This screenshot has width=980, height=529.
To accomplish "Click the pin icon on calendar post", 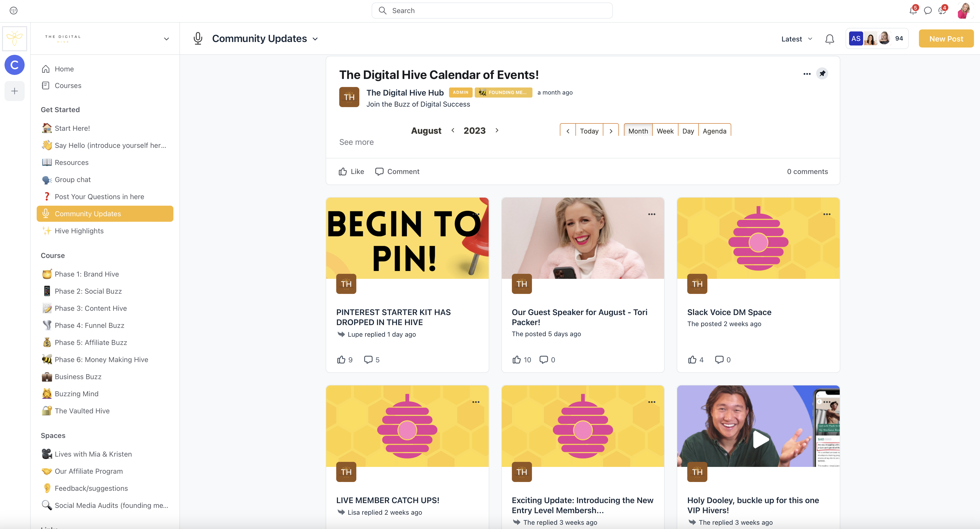I will pos(822,73).
